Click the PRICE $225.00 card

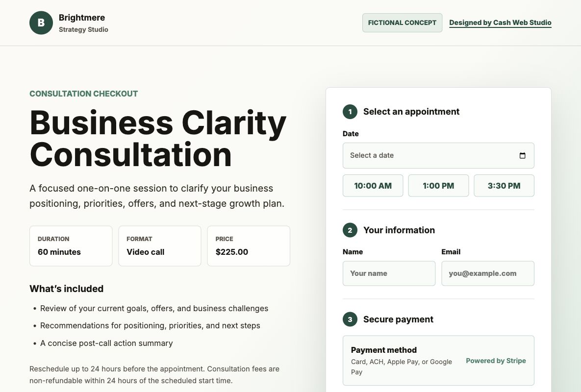click(x=249, y=246)
